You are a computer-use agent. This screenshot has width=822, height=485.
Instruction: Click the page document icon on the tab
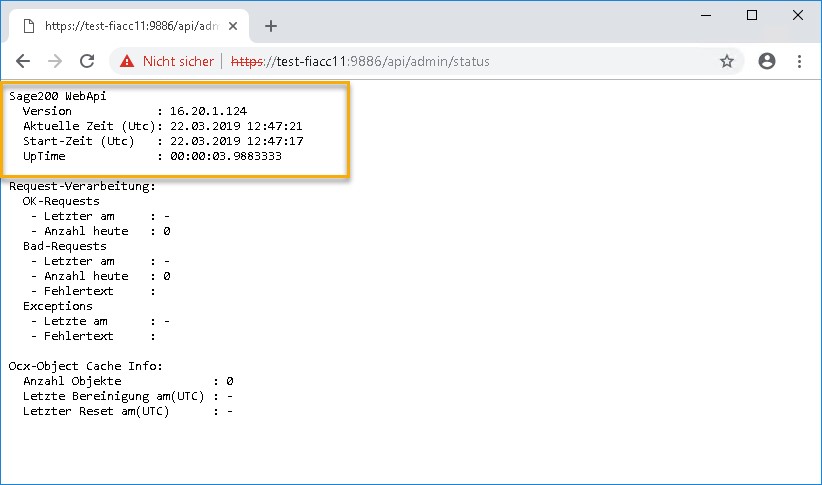click(29, 26)
